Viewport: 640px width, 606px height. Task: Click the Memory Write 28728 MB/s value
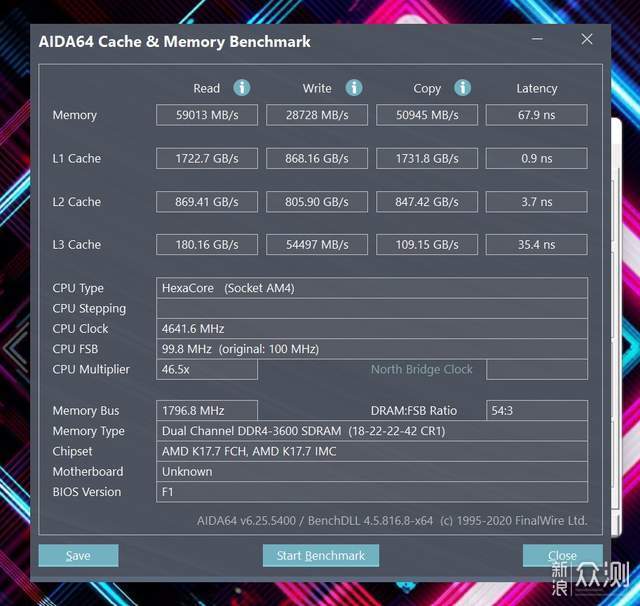317,115
